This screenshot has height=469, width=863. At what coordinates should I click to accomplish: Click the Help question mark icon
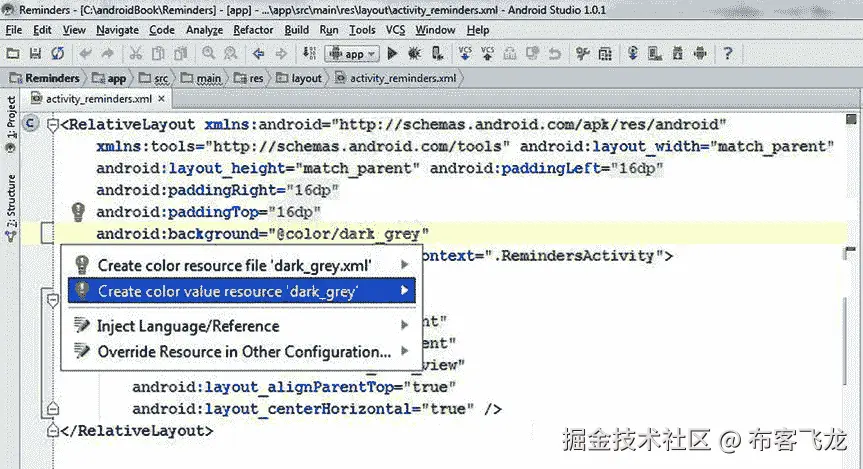pos(728,53)
